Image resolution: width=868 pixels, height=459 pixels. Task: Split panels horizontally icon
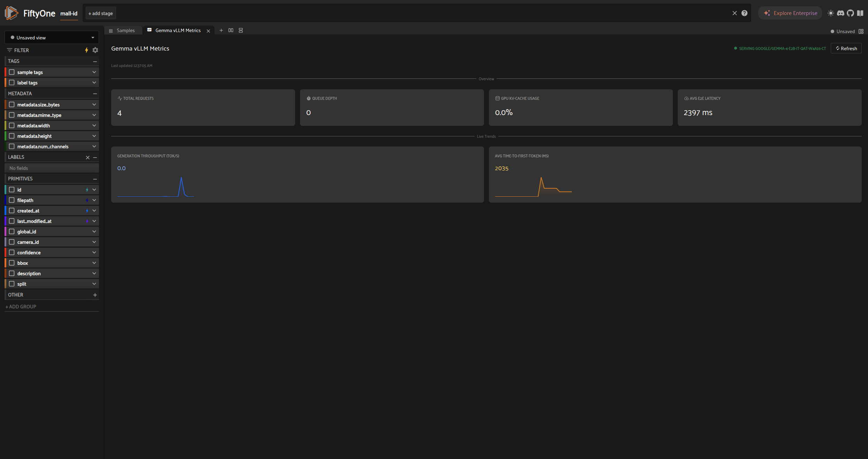(x=231, y=30)
